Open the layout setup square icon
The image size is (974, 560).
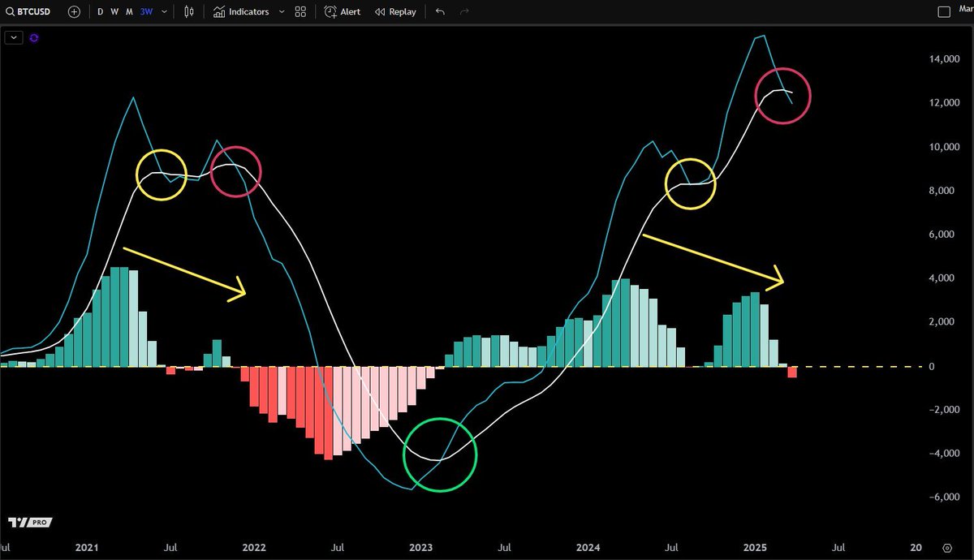tap(944, 12)
